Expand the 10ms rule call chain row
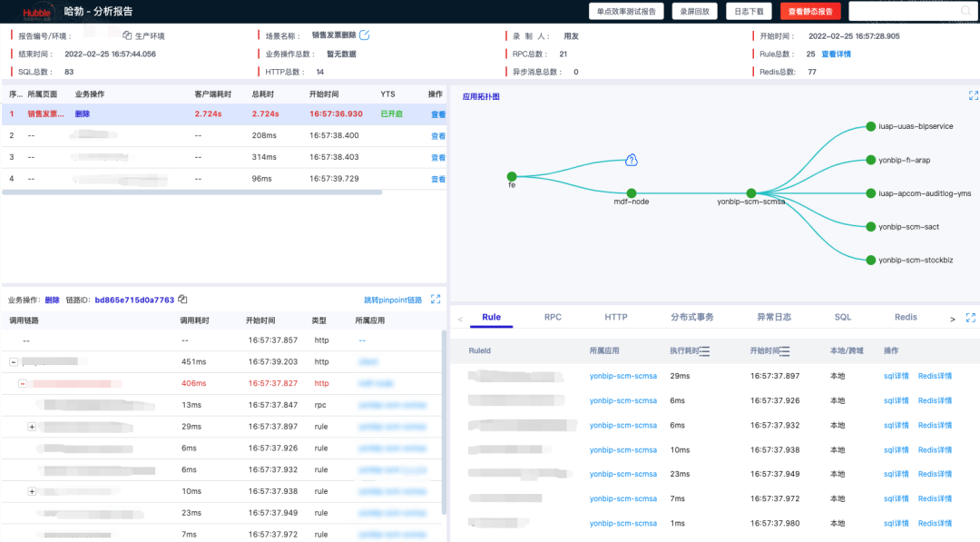The image size is (980, 542). [32, 491]
